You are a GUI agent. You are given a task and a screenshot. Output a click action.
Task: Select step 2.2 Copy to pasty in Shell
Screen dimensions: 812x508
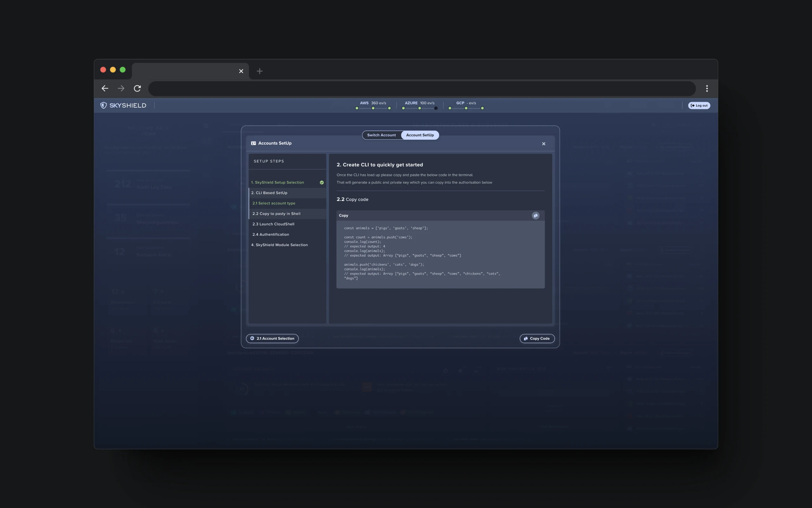click(287, 214)
